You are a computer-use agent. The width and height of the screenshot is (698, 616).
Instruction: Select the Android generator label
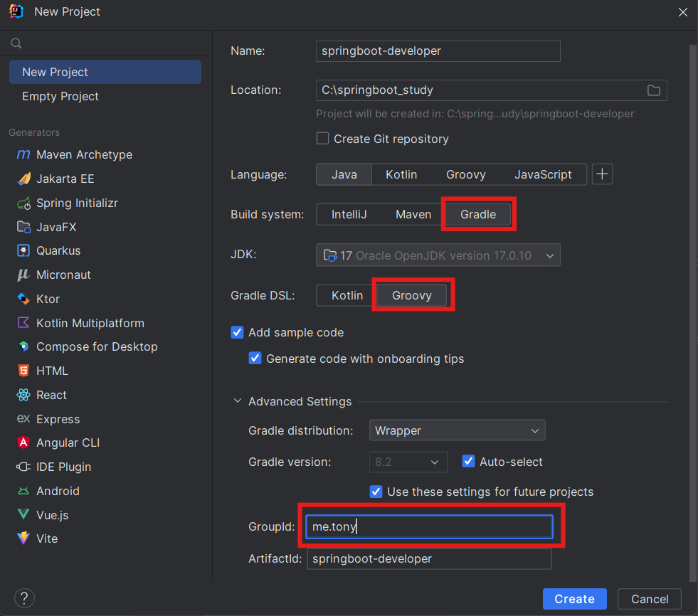coord(58,491)
